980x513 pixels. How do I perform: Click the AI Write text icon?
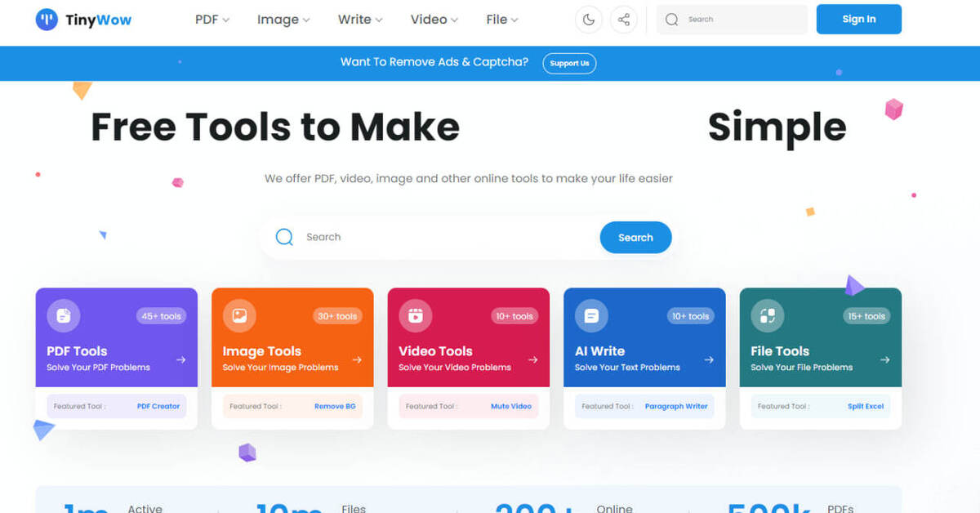pos(591,315)
